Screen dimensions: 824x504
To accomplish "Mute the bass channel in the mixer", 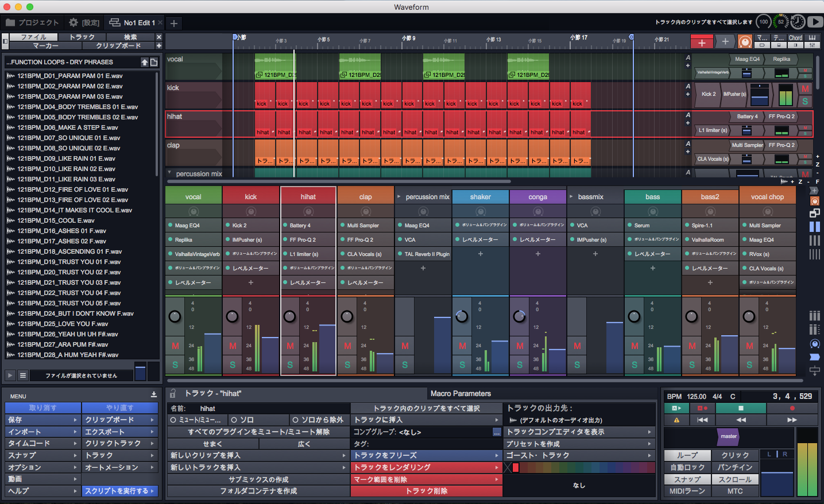I will pos(635,346).
